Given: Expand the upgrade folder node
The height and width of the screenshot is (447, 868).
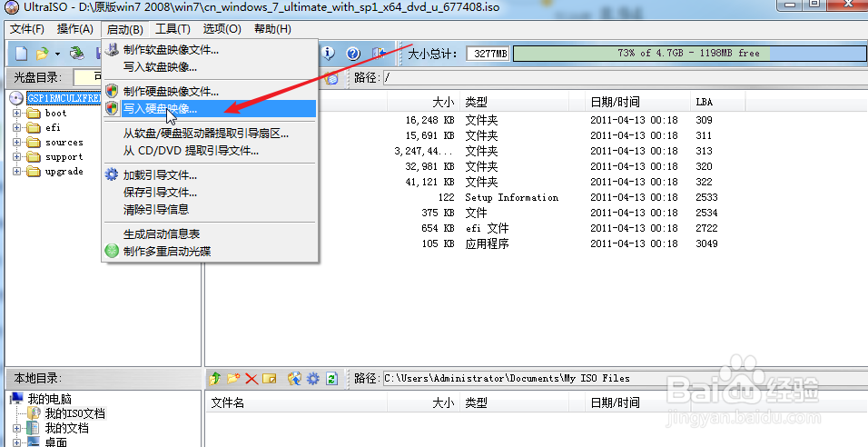Looking at the screenshot, I should click(x=16, y=171).
